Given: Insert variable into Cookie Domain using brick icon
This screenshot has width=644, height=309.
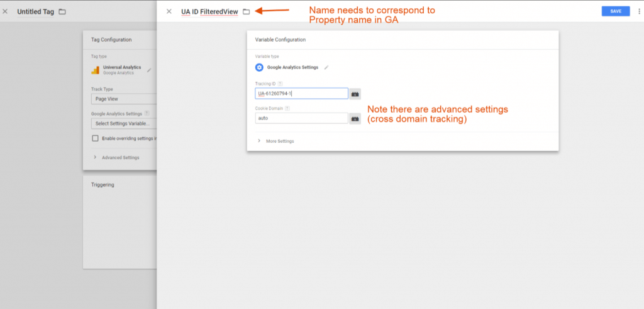Looking at the screenshot, I should click(355, 118).
